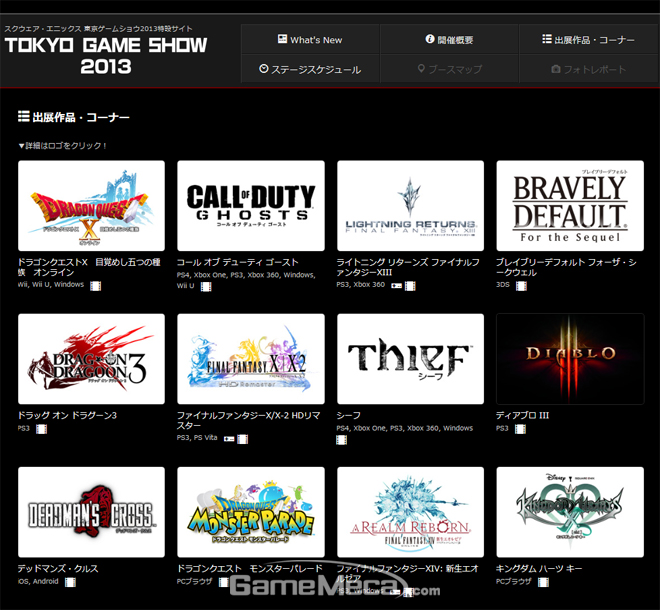Open the What's New menu item
Viewport: 660px width, 610px height.
click(x=310, y=40)
